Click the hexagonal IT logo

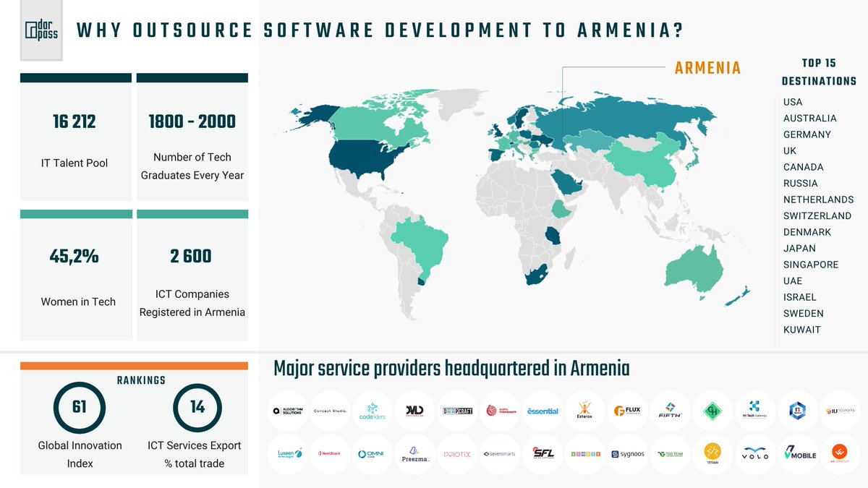pos(798,411)
